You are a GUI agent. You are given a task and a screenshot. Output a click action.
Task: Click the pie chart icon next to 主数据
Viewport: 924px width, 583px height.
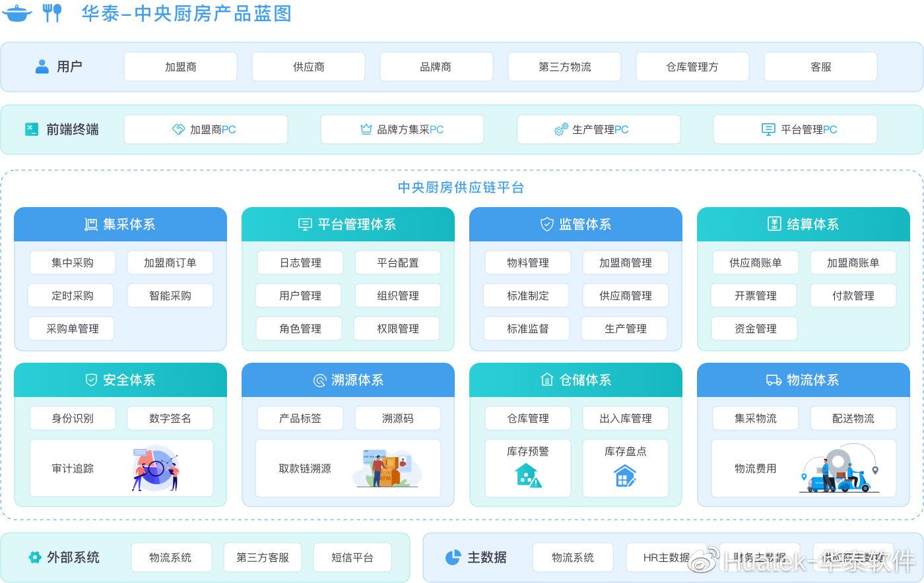coord(453,557)
